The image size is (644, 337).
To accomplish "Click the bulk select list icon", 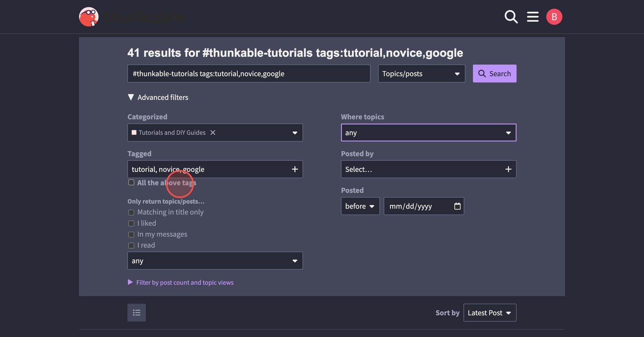I will pos(136,313).
